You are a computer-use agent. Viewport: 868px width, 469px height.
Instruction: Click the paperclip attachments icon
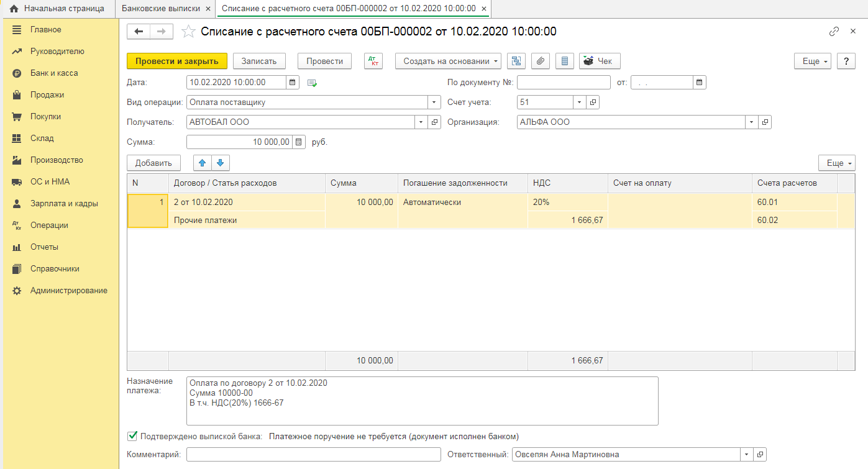click(541, 61)
